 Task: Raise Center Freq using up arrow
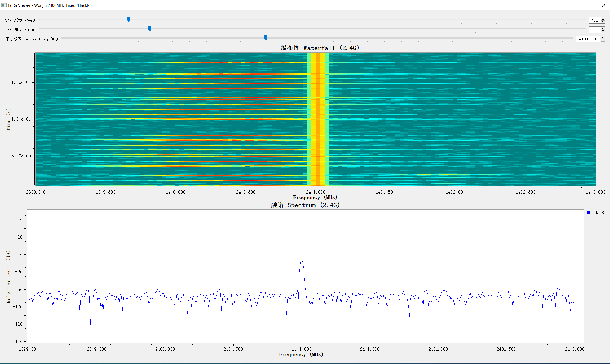(603, 38)
